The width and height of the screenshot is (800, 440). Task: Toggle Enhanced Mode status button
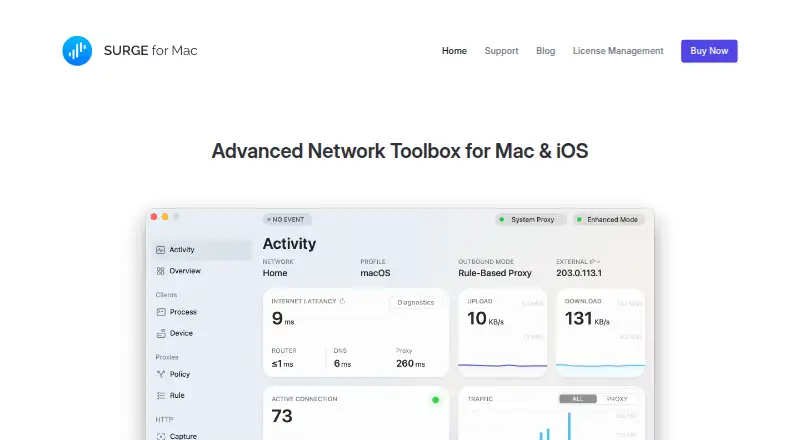(x=609, y=219)
